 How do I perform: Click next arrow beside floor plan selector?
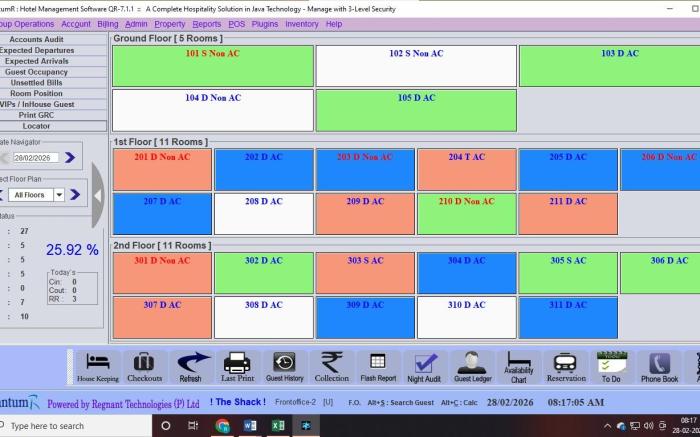click(x=76, y=195)
